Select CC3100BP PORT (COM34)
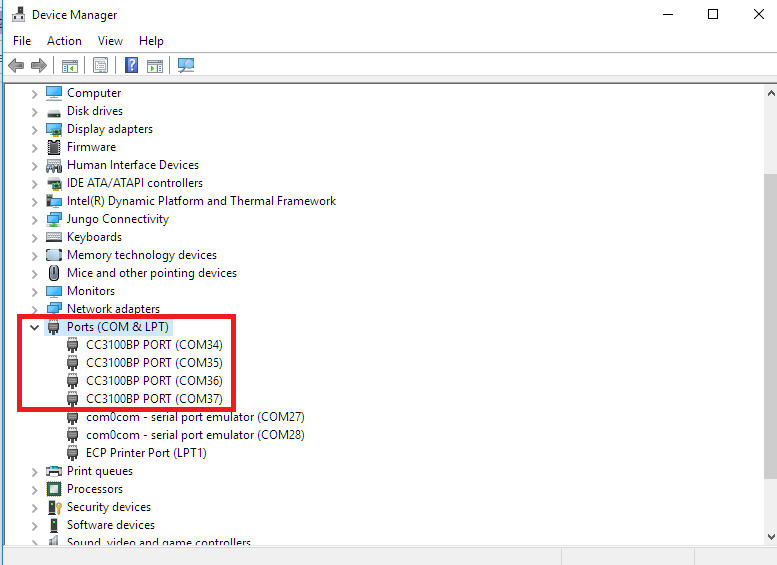 (154, 345)
